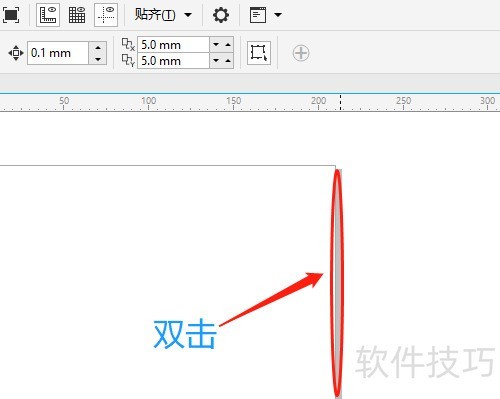Expand the arrow beside the launcher icon
Viewport: 500px width, 399px height.
(x=278, y=15)
